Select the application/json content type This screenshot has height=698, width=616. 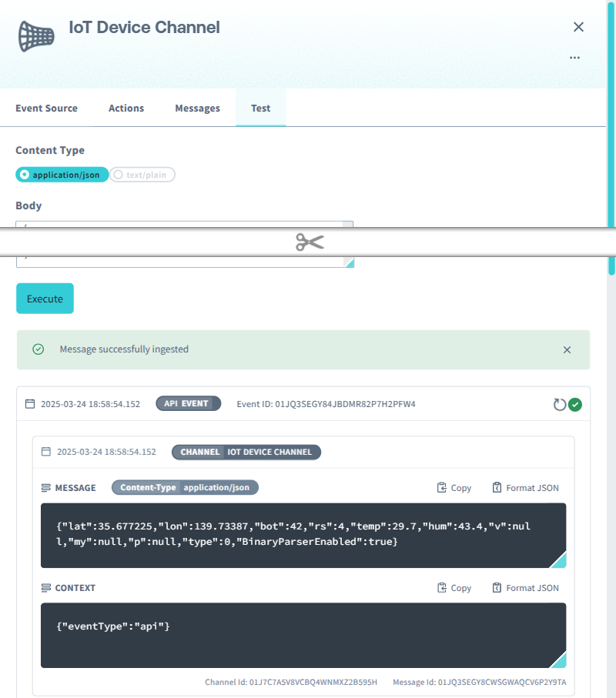[x=62, y=175]
